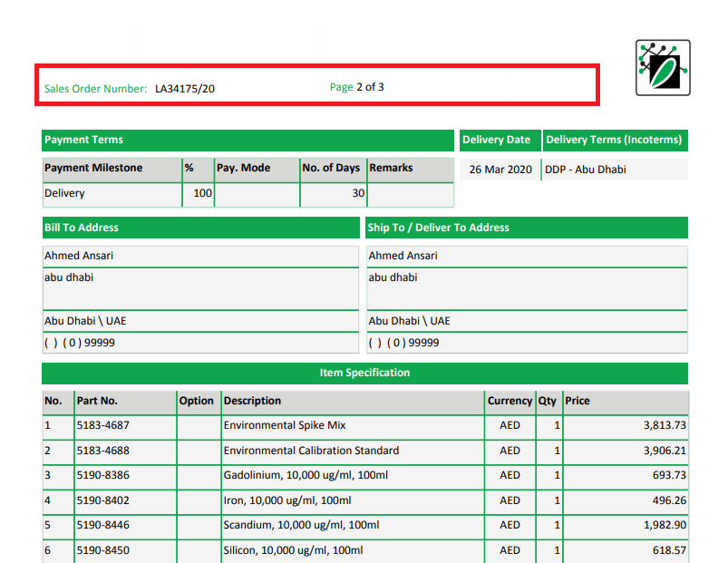Select part number 5190-8386

click(103, 475)
